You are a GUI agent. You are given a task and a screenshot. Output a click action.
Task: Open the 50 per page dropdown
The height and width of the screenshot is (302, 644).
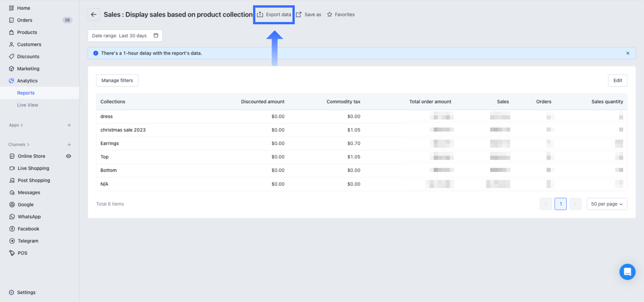[x=606, y=204]
